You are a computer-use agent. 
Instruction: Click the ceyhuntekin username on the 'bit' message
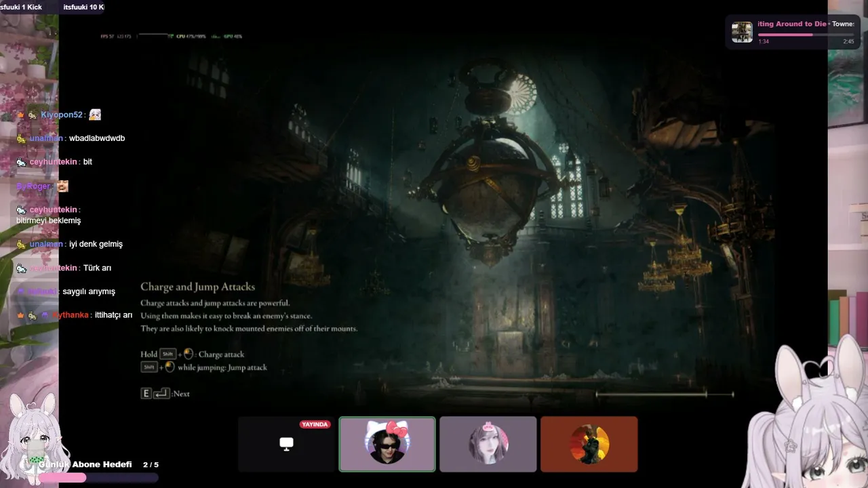pos(54,162)
